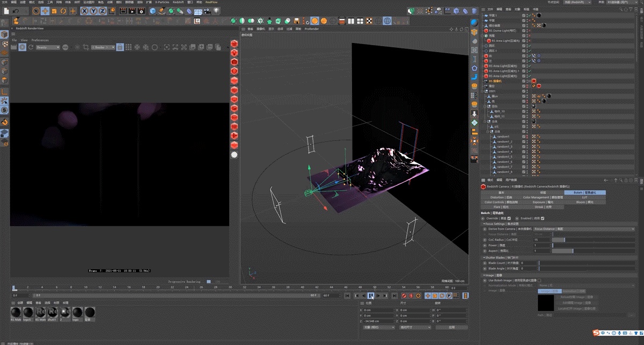Pause timeline playback
644x345 pixels.
point(371,296)
